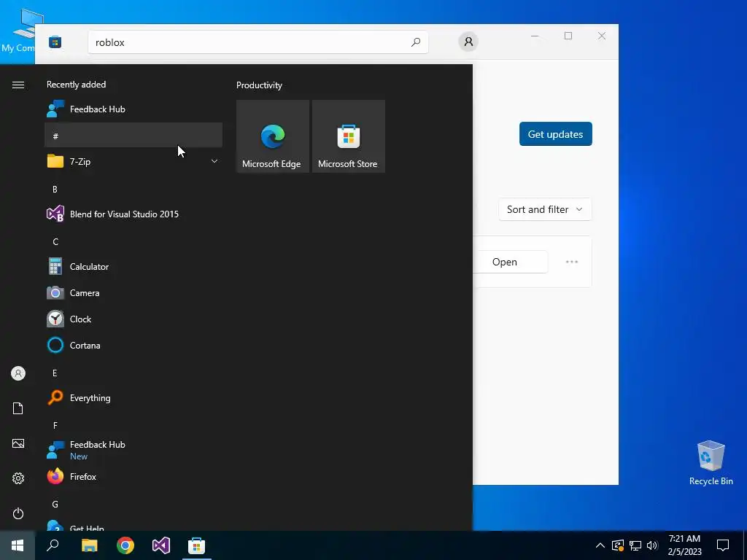The width and height of the screenshot is (747, 560).
Task: Expand the 7-Zip folder chevron
Action: pyautogui.click(x=214, y=161)
